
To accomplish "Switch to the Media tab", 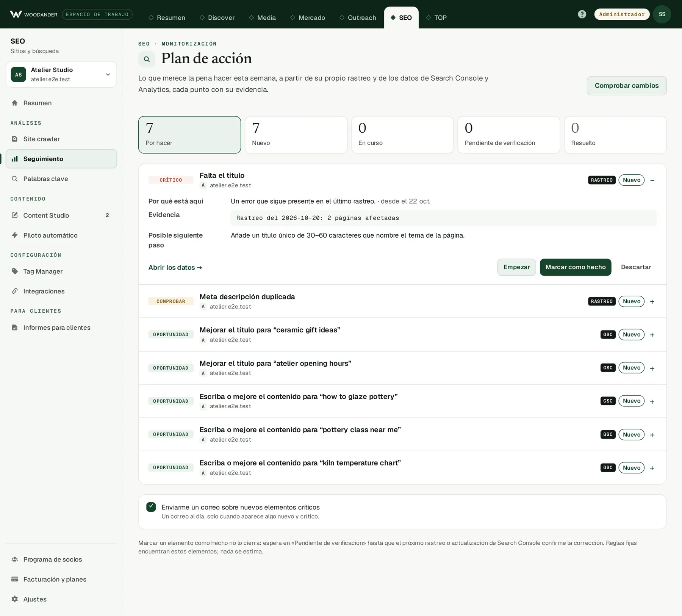I will coord(262,18).
